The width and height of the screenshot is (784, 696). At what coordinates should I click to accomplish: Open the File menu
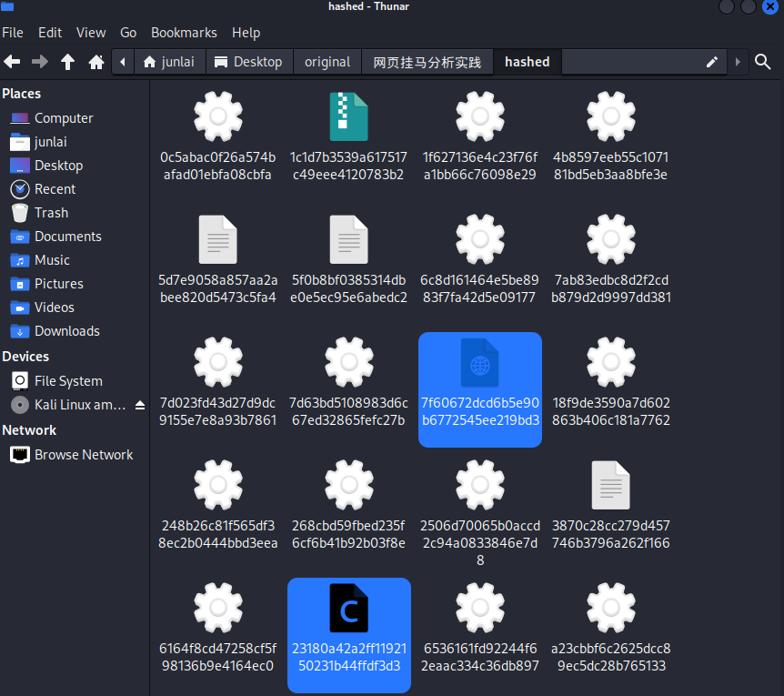click(13, 33)
